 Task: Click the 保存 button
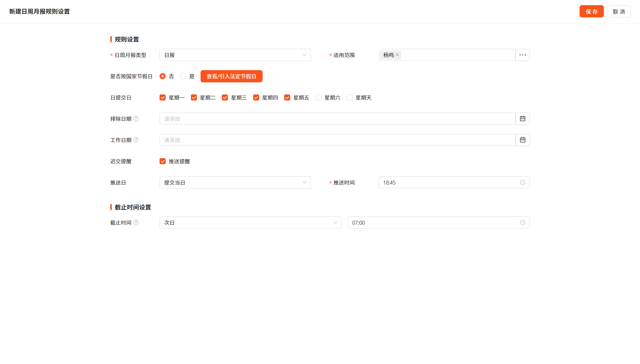coord(591,12)
